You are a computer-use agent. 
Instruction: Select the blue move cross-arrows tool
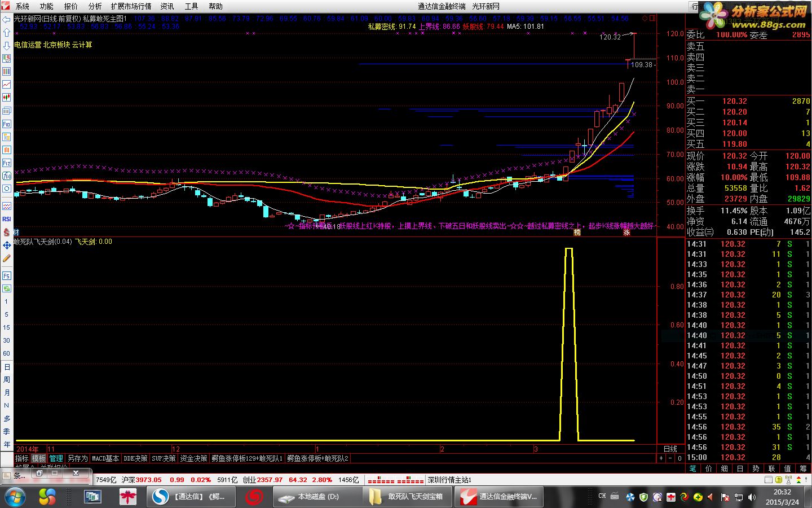7,245
